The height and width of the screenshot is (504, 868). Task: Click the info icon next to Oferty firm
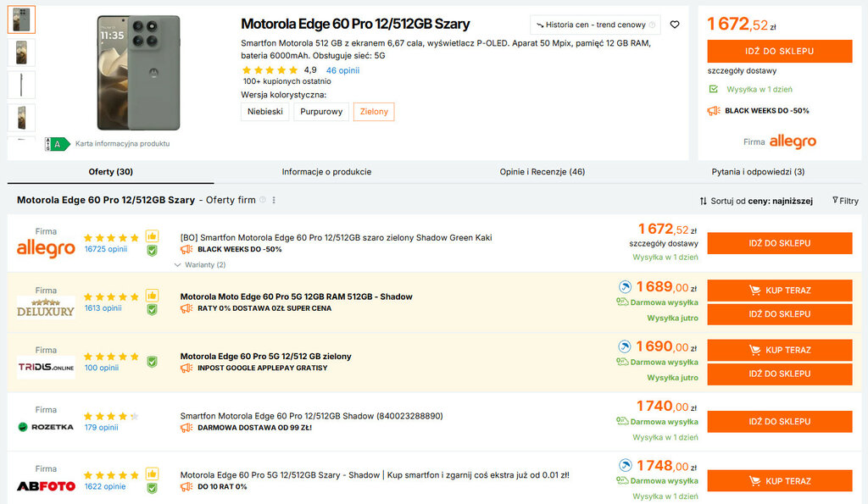pos(263,201)
